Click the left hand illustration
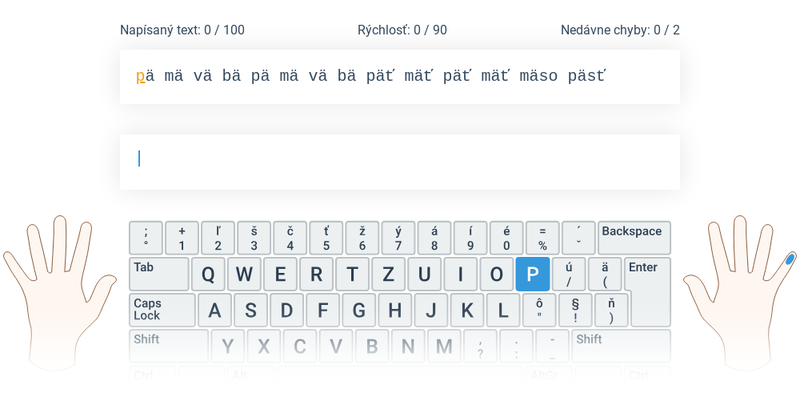 tap(59, 292)
